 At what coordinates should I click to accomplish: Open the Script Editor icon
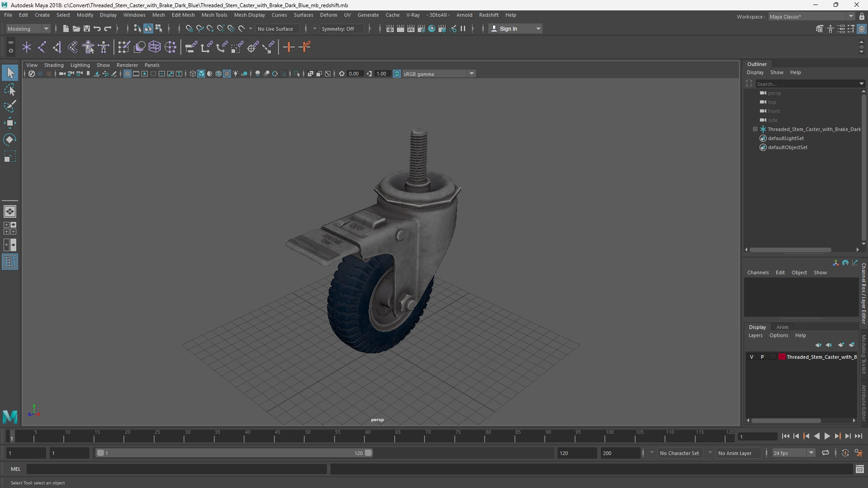click(x=859, y=469)
